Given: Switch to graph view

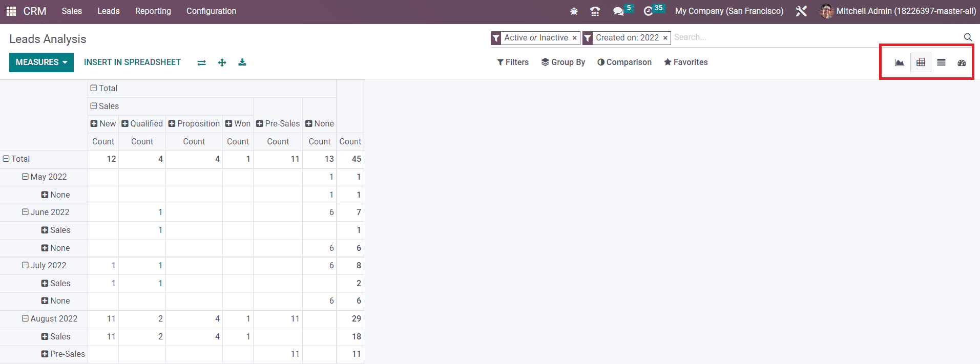Looking at the screenshot, I should point(899,62).
